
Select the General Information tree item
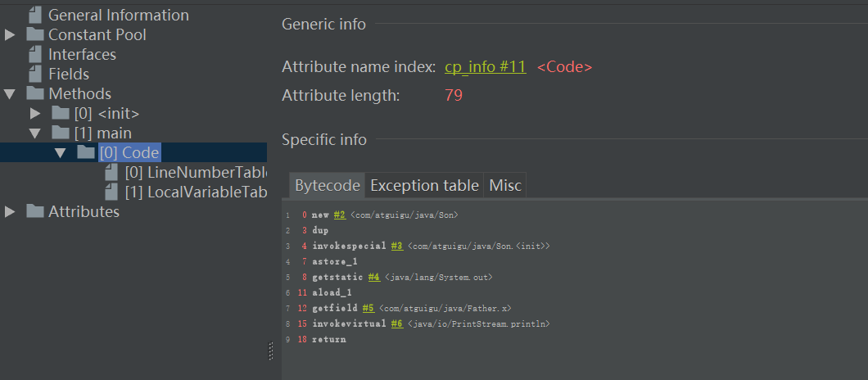(x=119, y=15)
